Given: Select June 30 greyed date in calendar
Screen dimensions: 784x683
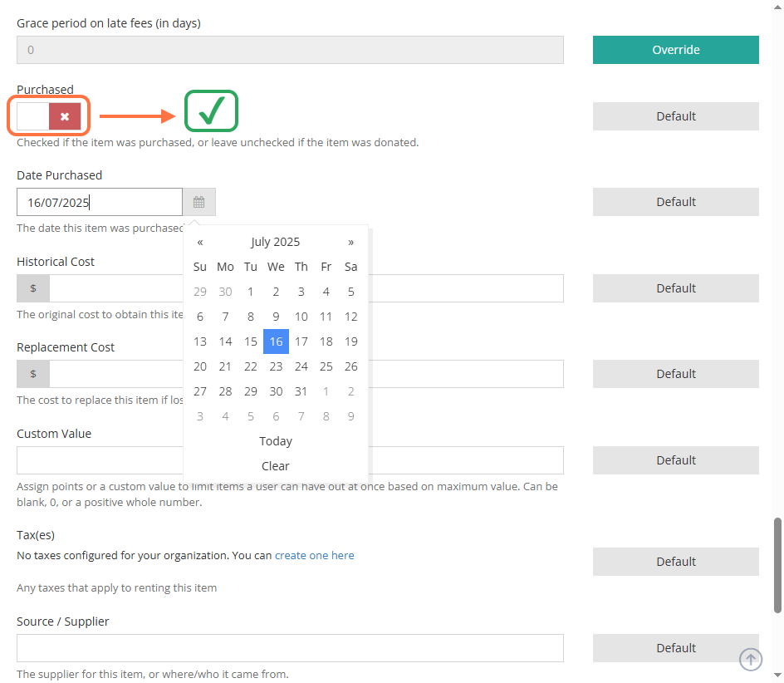Looking at the screenshot, I should pos(226,291).
